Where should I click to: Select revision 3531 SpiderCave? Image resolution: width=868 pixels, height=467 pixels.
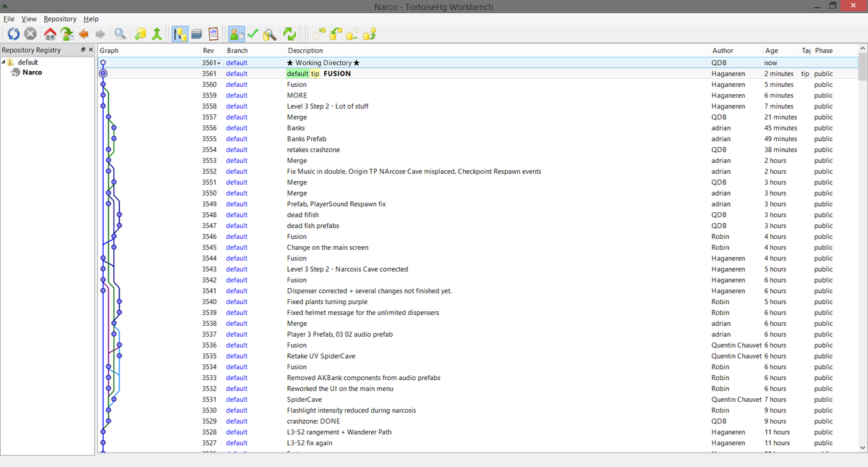coord(477,400)
